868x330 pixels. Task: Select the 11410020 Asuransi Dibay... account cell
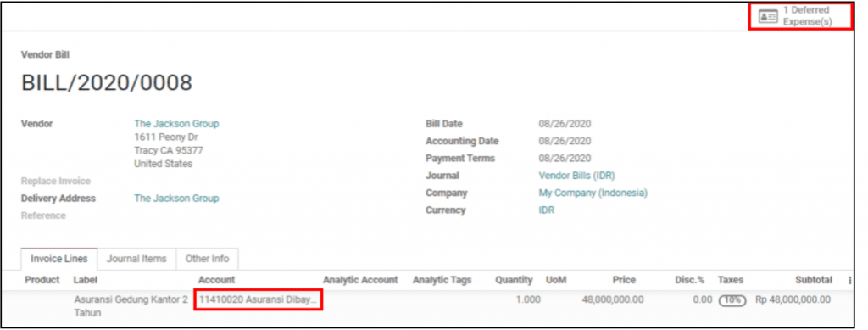(258, 300)
